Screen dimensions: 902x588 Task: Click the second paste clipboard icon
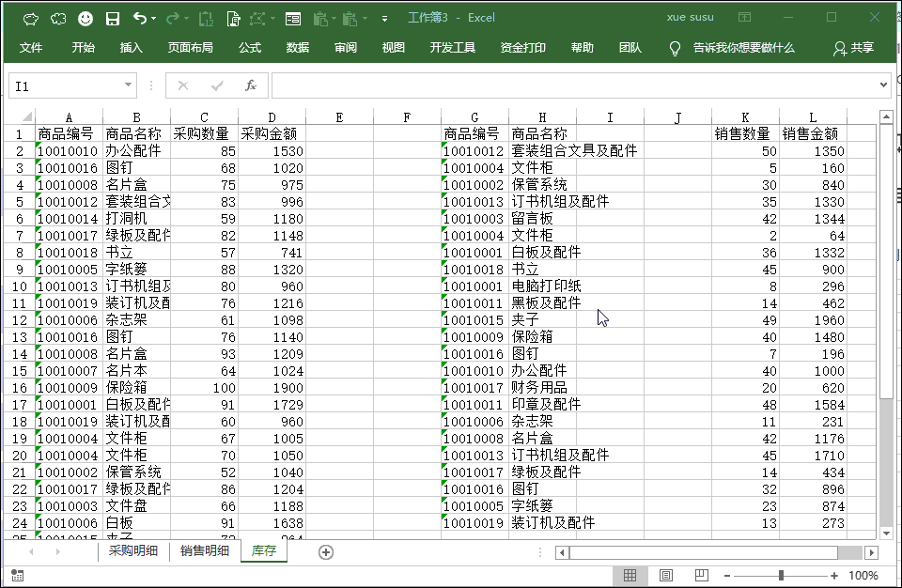coord(350,19)
